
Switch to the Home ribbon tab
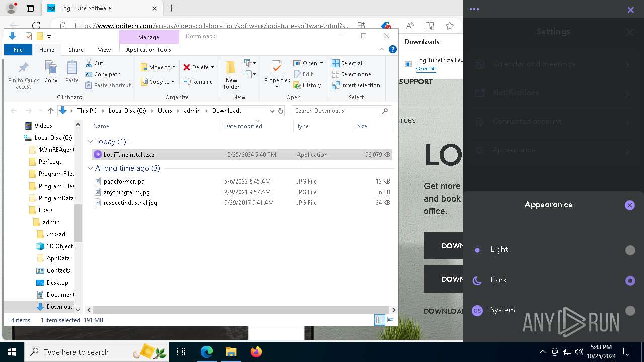tap(47, 50)
